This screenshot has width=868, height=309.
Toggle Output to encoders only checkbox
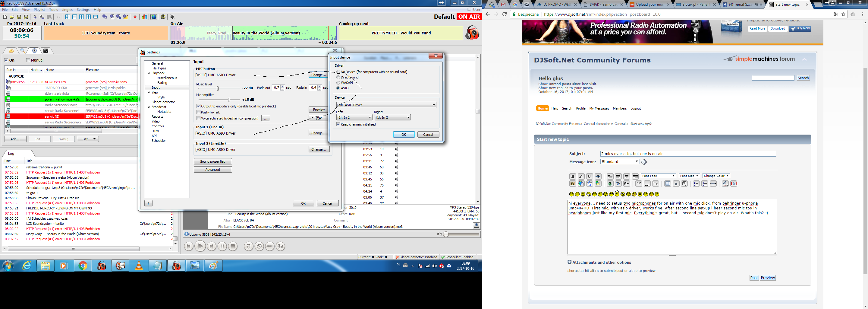point(199,106)
